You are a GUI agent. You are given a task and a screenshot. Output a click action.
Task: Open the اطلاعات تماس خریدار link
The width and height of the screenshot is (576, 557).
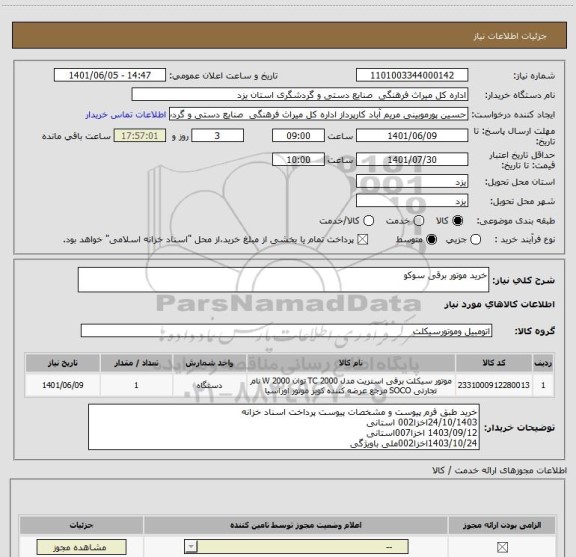click(x=126, y=115)
